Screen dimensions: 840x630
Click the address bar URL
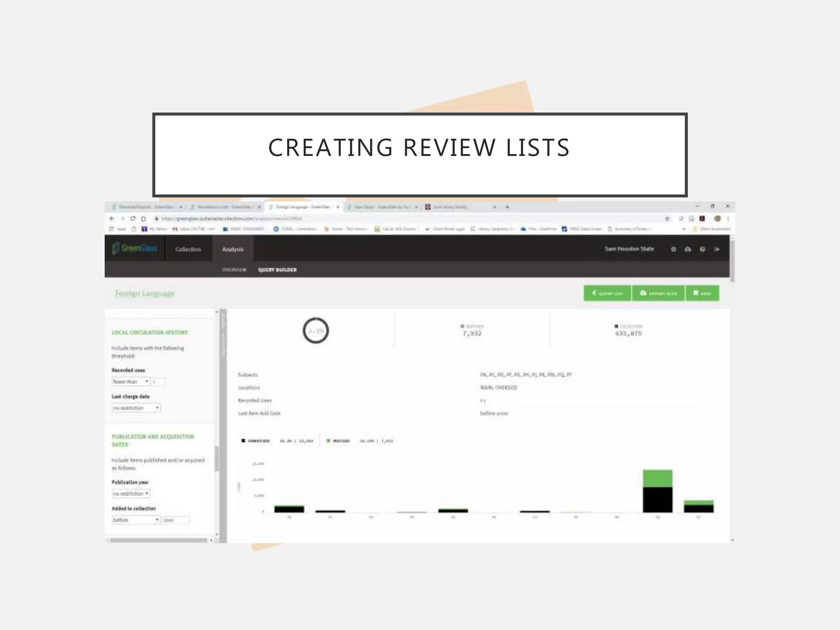tap(231, 219)
